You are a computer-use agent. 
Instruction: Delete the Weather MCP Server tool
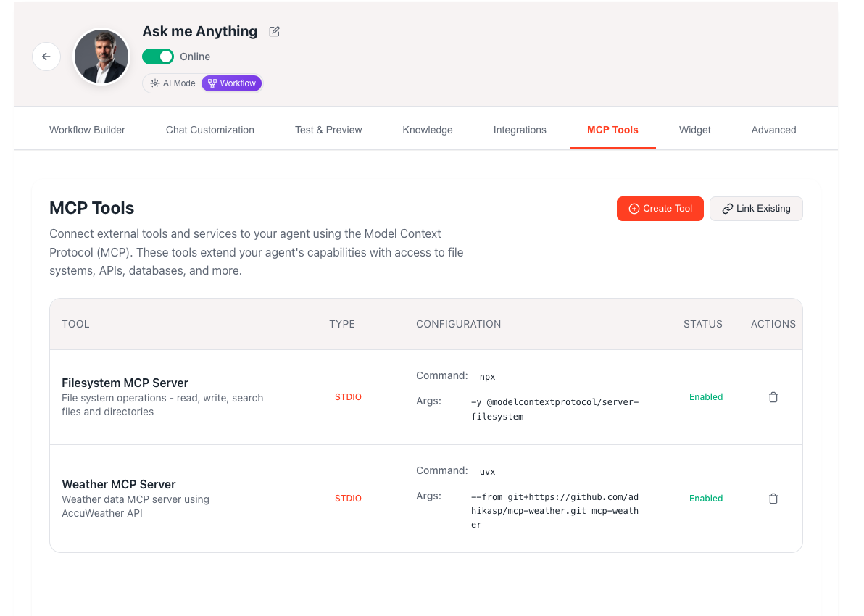pyautogui.click(x=773, y=498)
